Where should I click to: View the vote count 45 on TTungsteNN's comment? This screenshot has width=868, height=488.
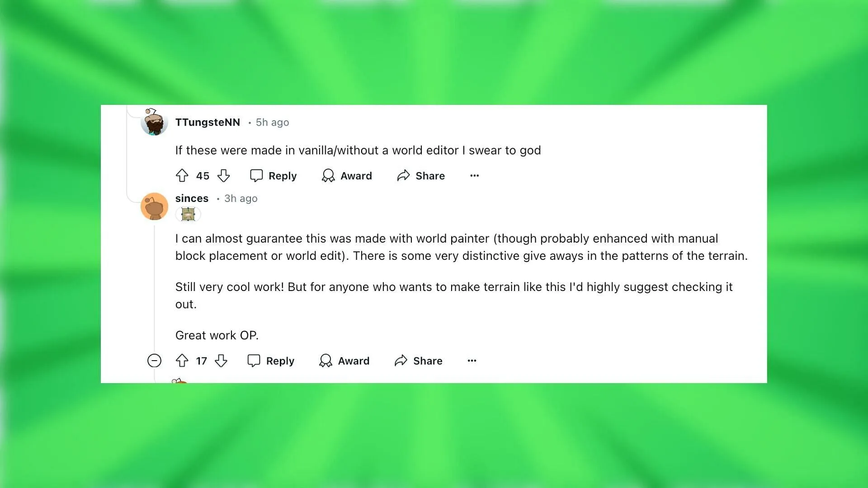[203, 175]
